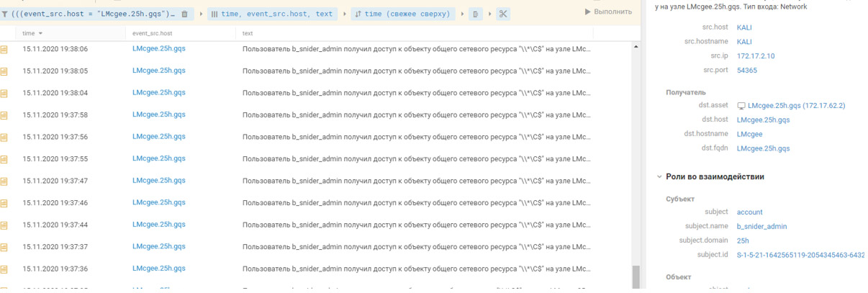Open src.ip link 172.17.2.10
This screenshot has height=293, width=868.
pyautogui.click(x=756, y=56)
